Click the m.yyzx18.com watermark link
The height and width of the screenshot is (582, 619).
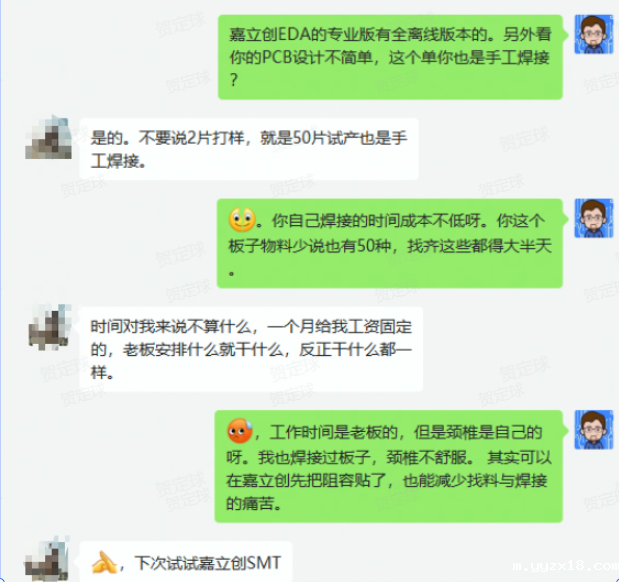pos(565,566)
